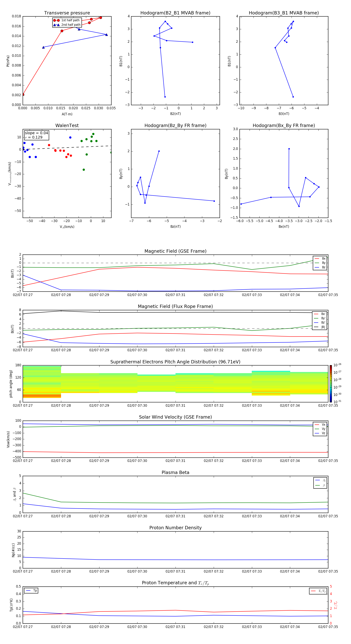Viewport: 351px width, 644px height.
Task: Click the Pt(nPa) y-axis label
Action: click(x=8, y=61)
